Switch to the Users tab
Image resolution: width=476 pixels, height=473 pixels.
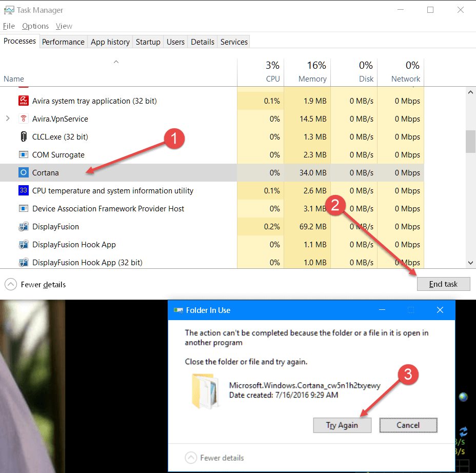click(175, 42)
